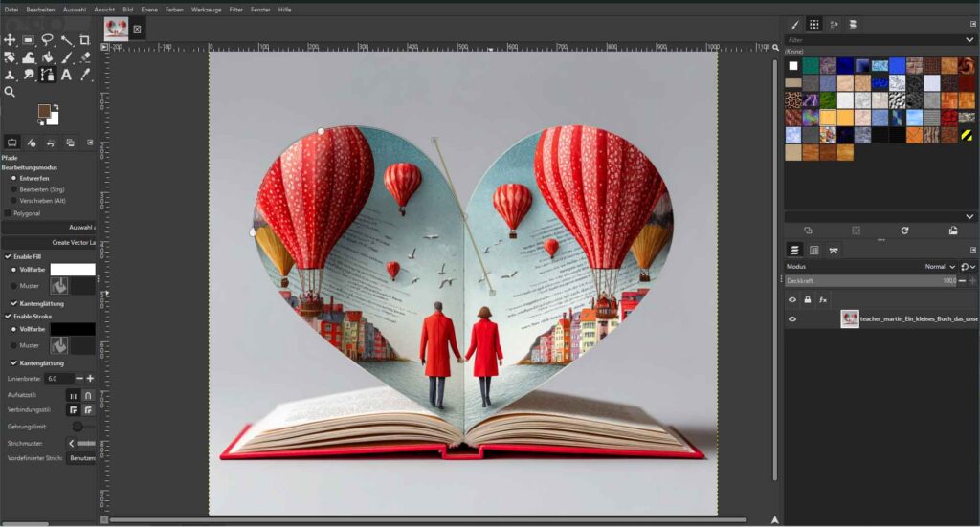980x527 pixels.
Task: Click the fx layer effects icon
Action: click(x=822, y=299)
